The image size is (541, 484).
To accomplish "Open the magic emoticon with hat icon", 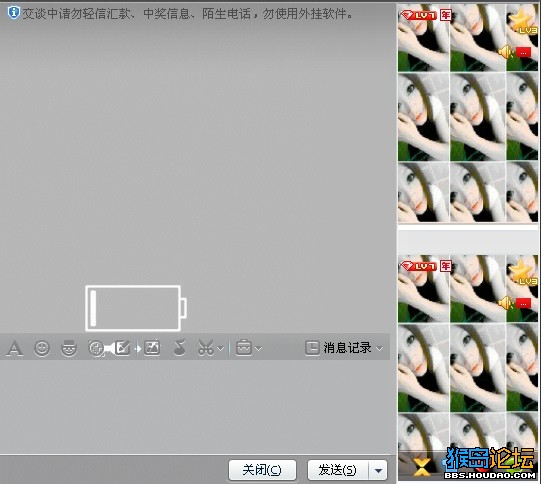I will pos(69,348).
